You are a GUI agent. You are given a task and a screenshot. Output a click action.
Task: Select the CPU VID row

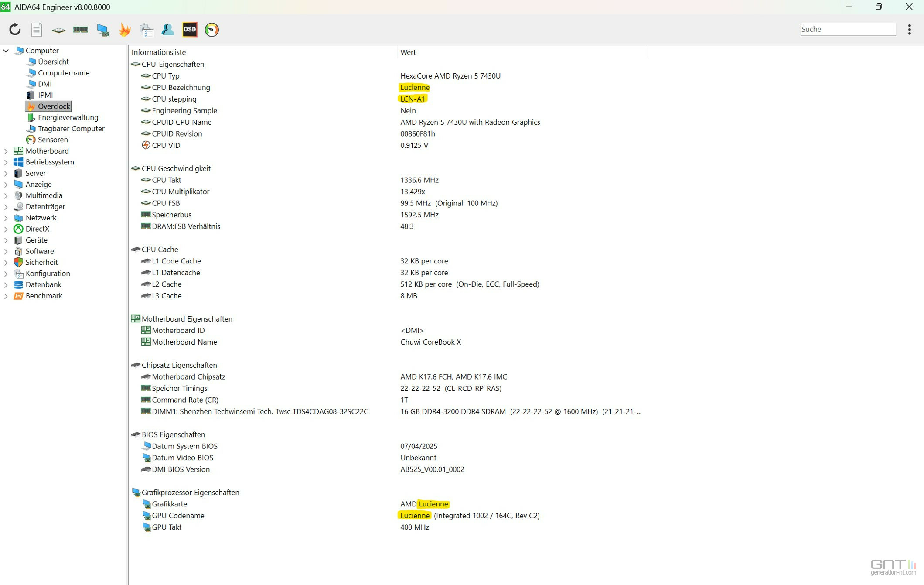(x=166, y=145)
